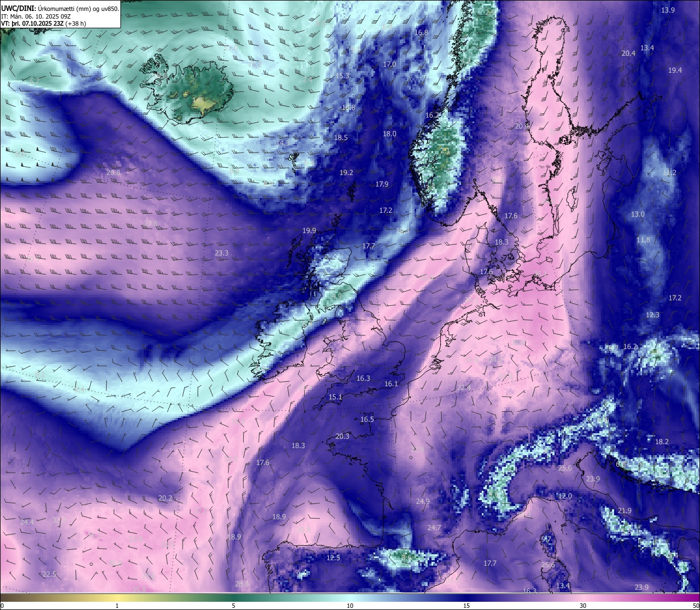Click the map value 20.2
This screenshot has height=610, width=700.
[165, 498]
